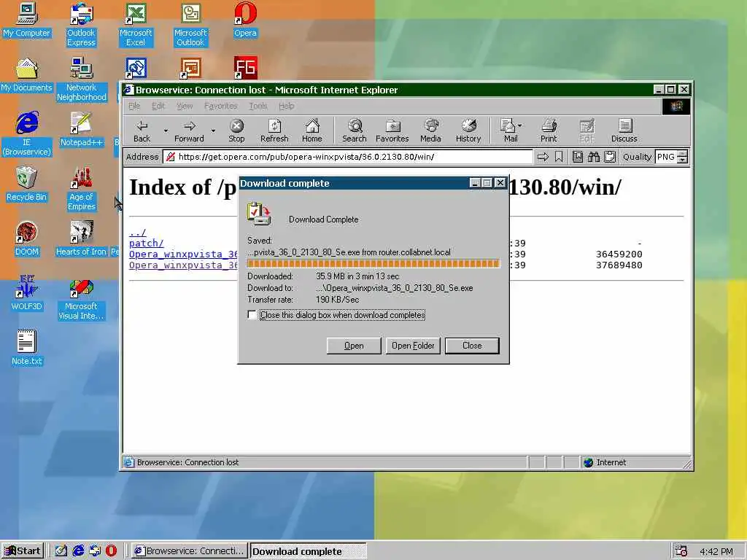Viewport: 747px width, 560px height.
Task: Open Outlook Express desktop icon
Action: (x=81, y=24)
